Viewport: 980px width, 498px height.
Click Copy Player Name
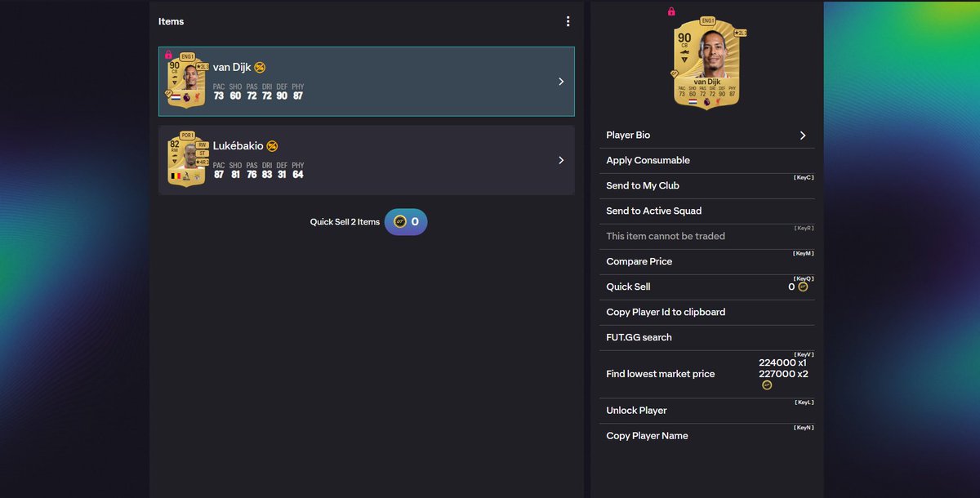point(706,435)
